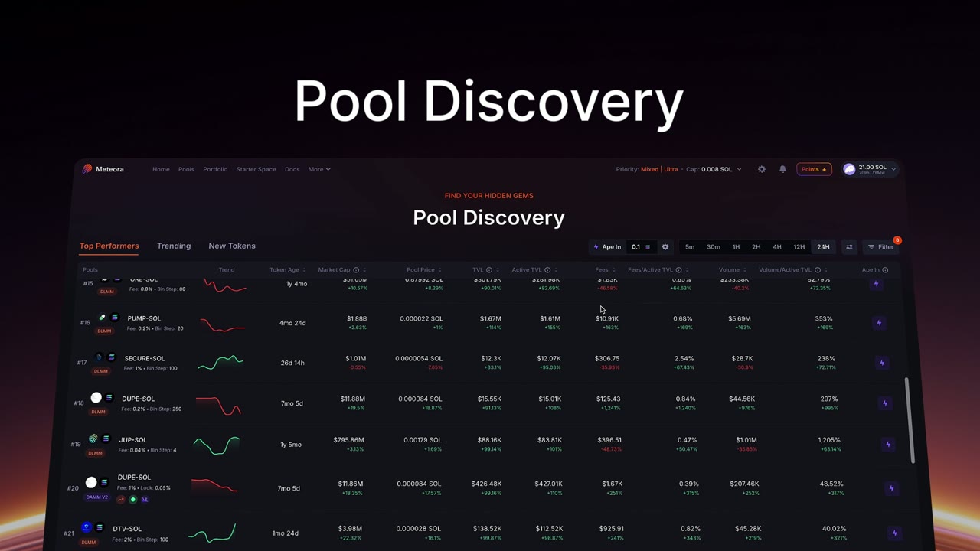Click wallet avatar icon
Screen dimensions: 980x551
[849, 169]
